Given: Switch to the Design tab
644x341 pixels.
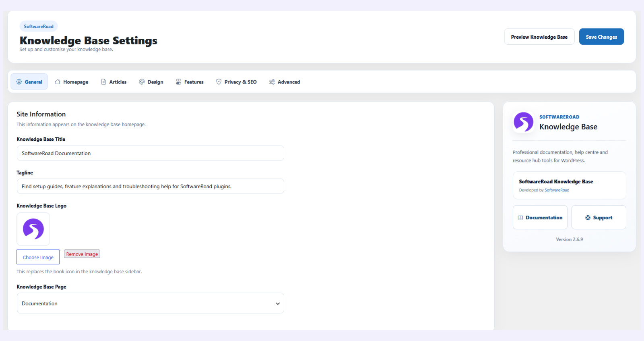Looking at the screenshot, I should tap(151, 82).
